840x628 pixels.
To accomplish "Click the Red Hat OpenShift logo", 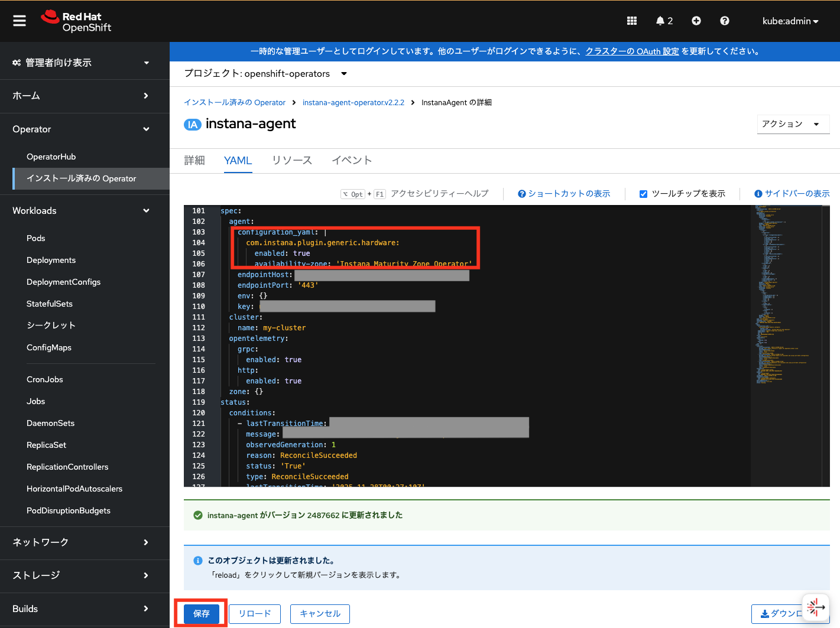I will click(x=76, y=21).
